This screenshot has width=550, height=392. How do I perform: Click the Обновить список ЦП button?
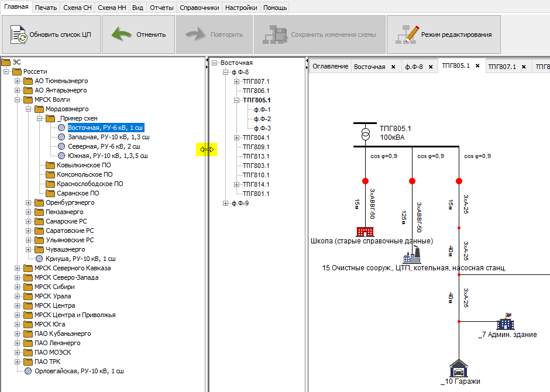(x=51, y=35)
